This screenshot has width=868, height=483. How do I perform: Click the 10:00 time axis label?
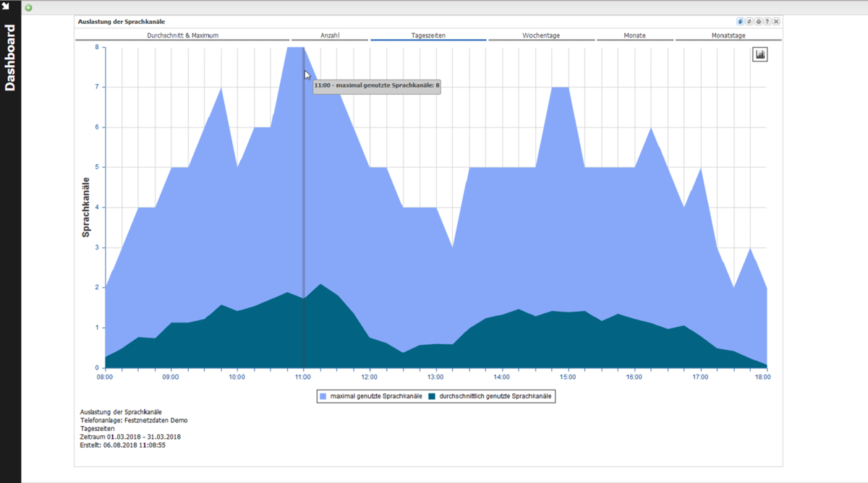(237, 377)
